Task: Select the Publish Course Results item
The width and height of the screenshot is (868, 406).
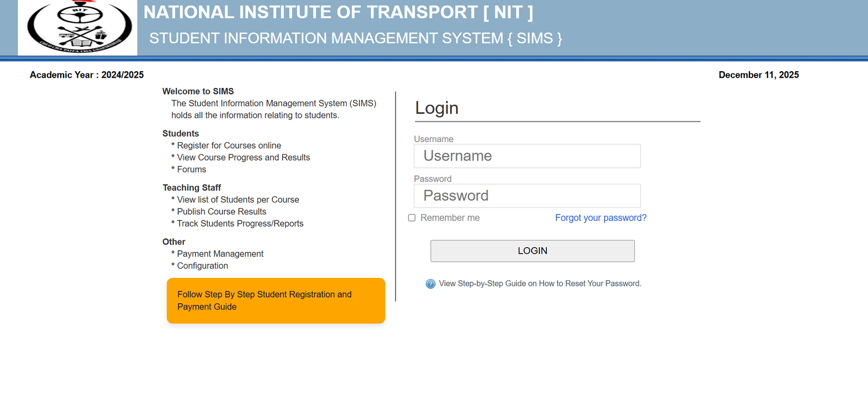Action: [x=221, y=212]
